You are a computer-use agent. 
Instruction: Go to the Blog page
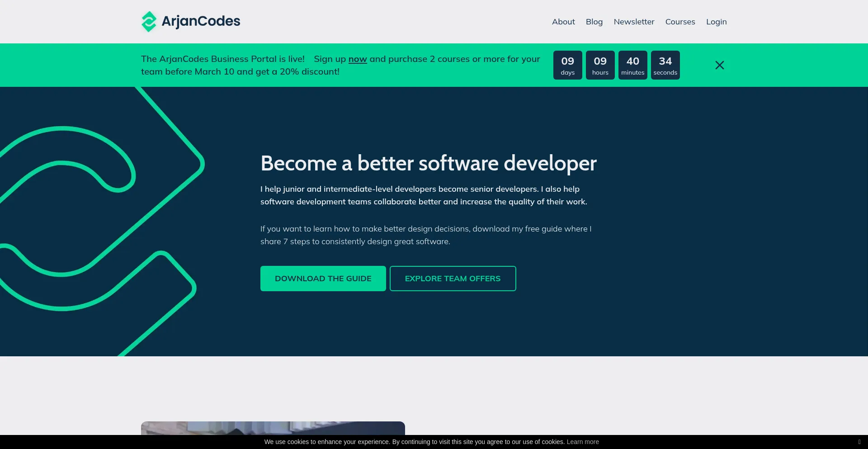coord(594,22)
